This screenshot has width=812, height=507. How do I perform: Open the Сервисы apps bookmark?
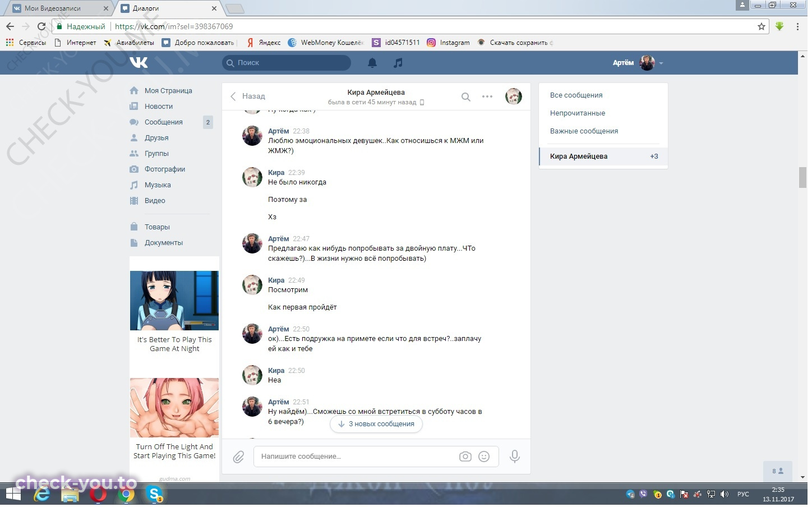pyautogui.click(x=26, y=43)
